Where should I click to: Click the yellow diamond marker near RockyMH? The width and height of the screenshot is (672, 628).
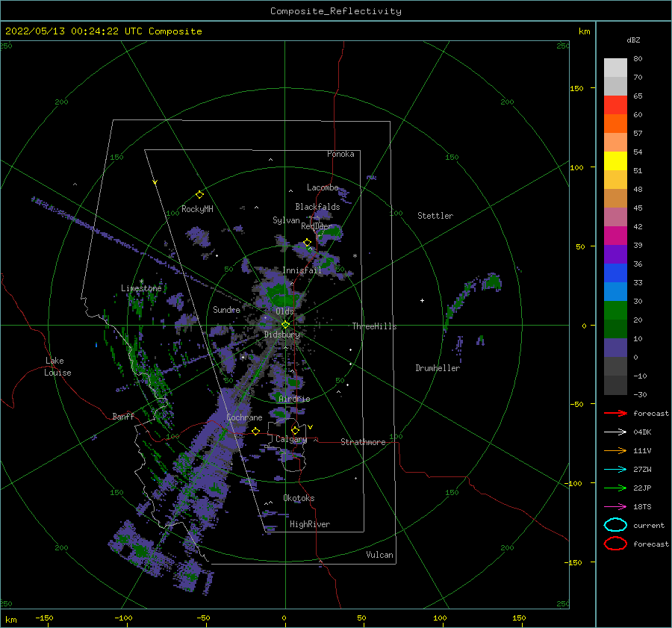[199, 195]
